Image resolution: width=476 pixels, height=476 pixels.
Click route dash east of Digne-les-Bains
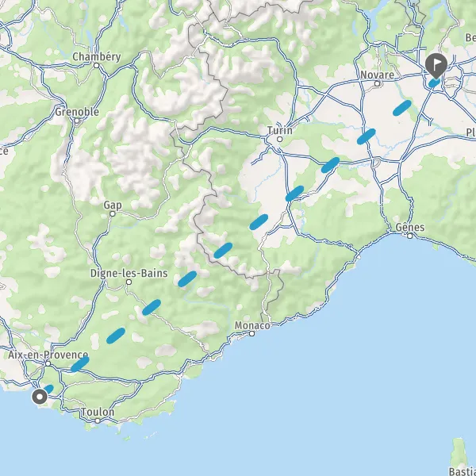pos(187,279)
